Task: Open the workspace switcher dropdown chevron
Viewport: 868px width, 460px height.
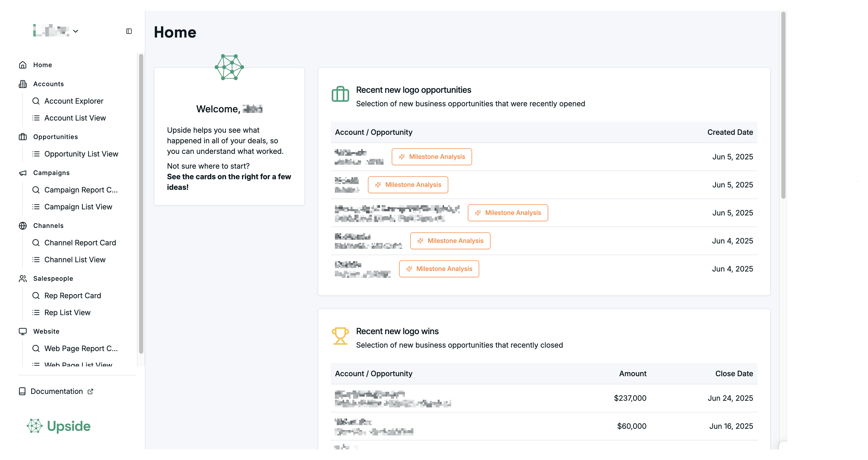Action: [76, 31]
